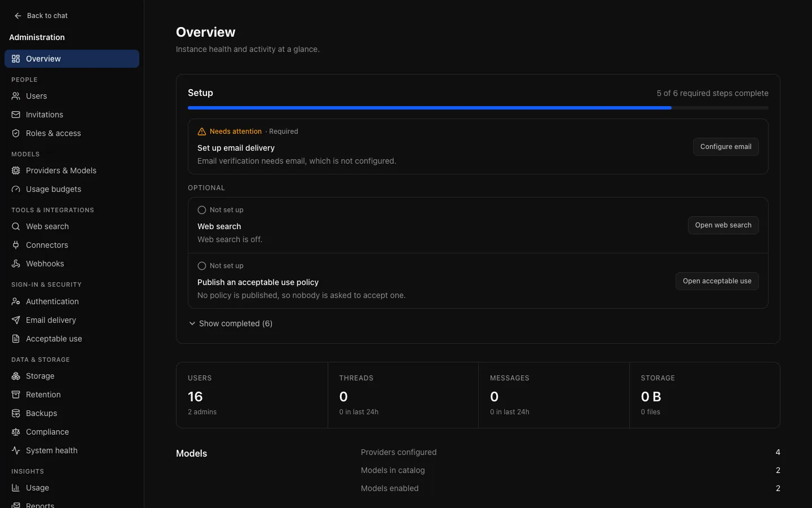Image resolution: width=812 pixels, height=508 pixels.
Task: Click the "Providers configured" row label
Action: (399, 452)
